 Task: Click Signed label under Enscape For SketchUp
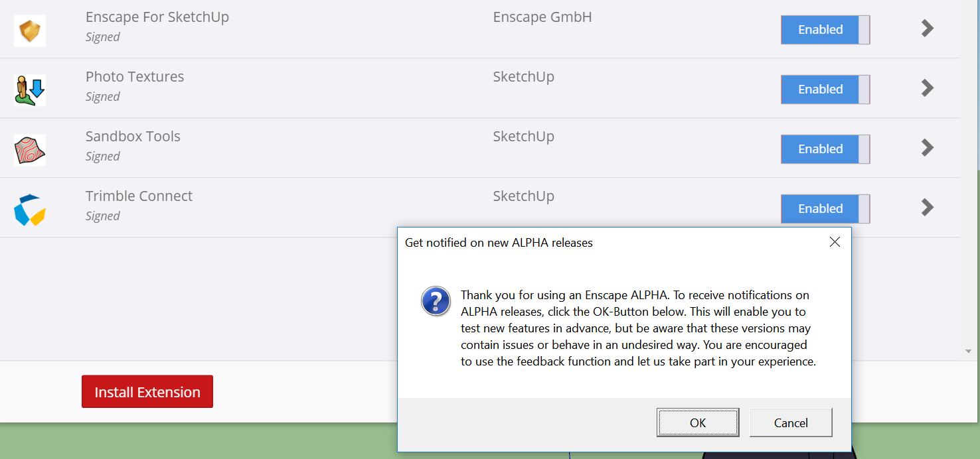point(103,37)
